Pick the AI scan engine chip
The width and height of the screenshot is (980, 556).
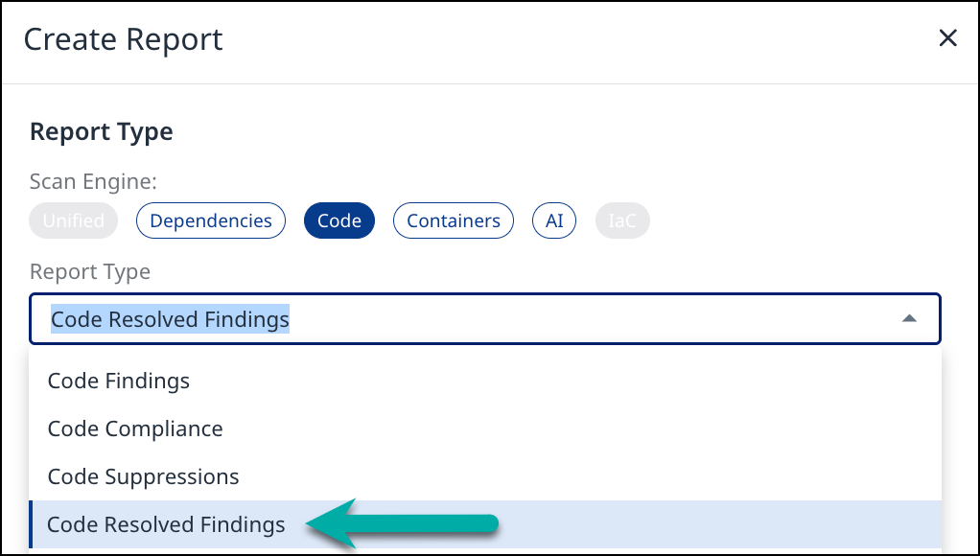(x=554, y=220)
